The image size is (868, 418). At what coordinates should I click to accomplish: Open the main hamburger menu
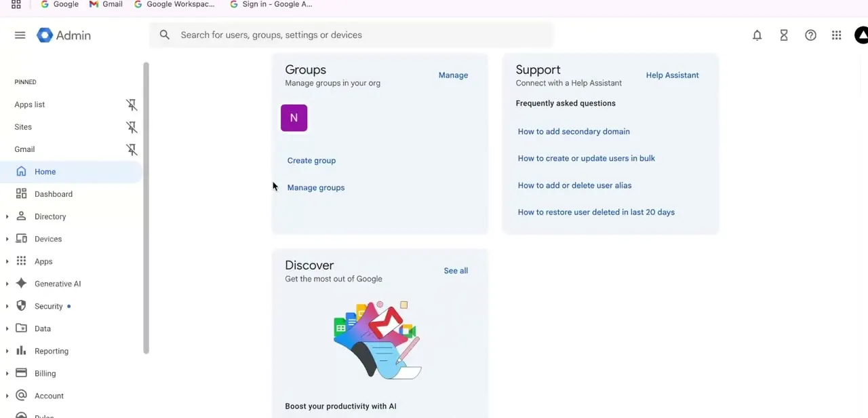pos(20,35)
